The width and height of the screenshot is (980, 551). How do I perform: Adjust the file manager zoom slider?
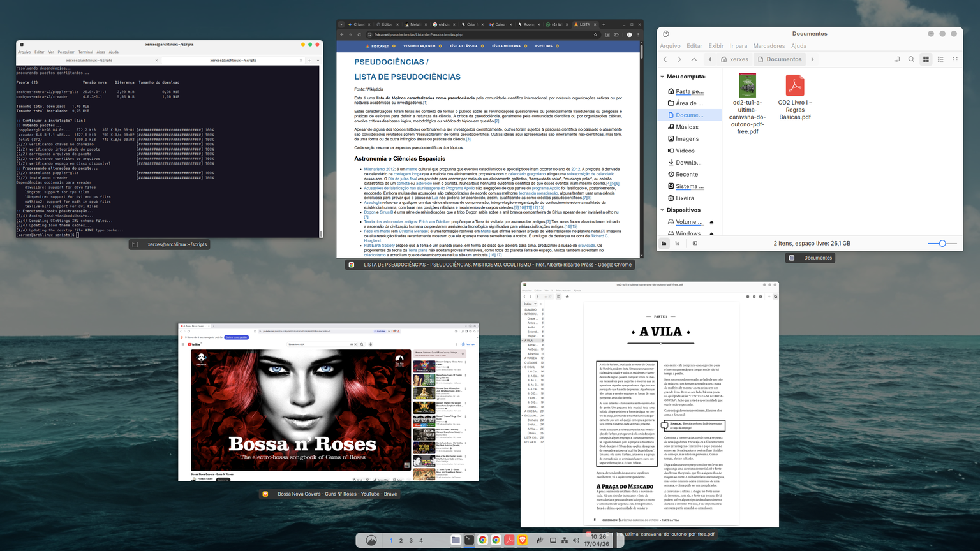point(942,243)
